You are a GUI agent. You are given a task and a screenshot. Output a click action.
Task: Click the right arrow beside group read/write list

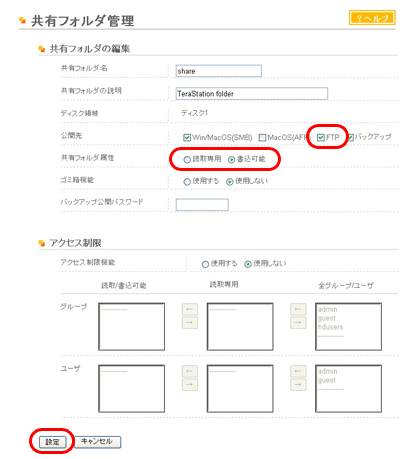point(190,323)
